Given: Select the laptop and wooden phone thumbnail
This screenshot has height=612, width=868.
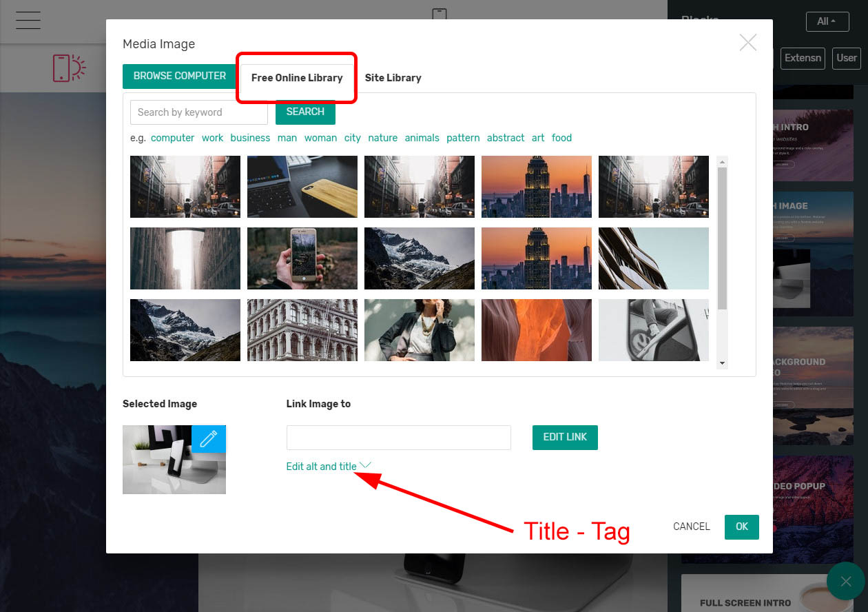Looking at the screenshot, I should point(302,187).
